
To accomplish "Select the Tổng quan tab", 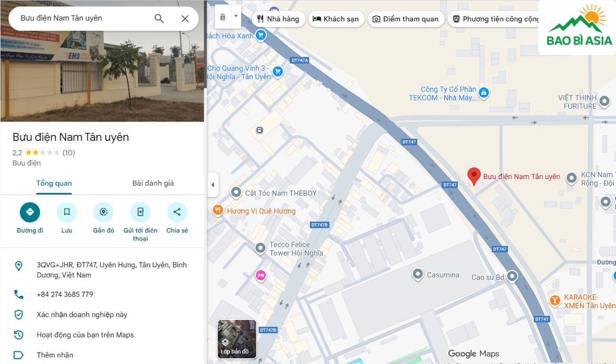I will click(54, 183).
